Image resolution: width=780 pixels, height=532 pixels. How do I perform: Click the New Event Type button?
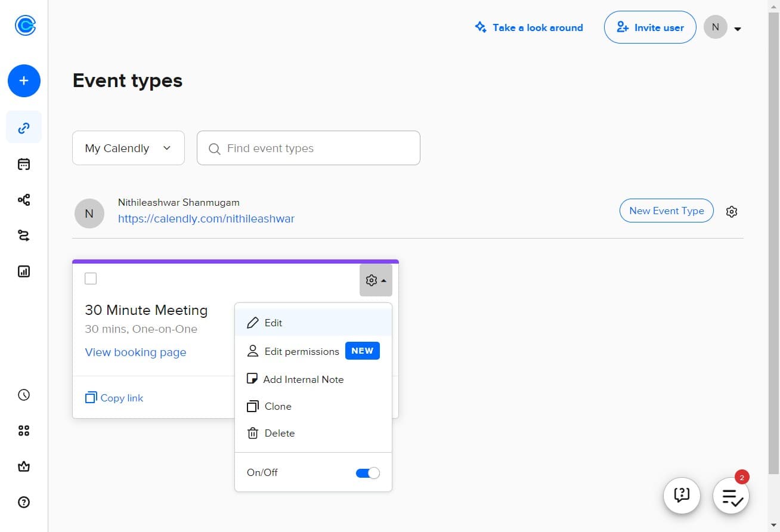(x=666, y=211)
